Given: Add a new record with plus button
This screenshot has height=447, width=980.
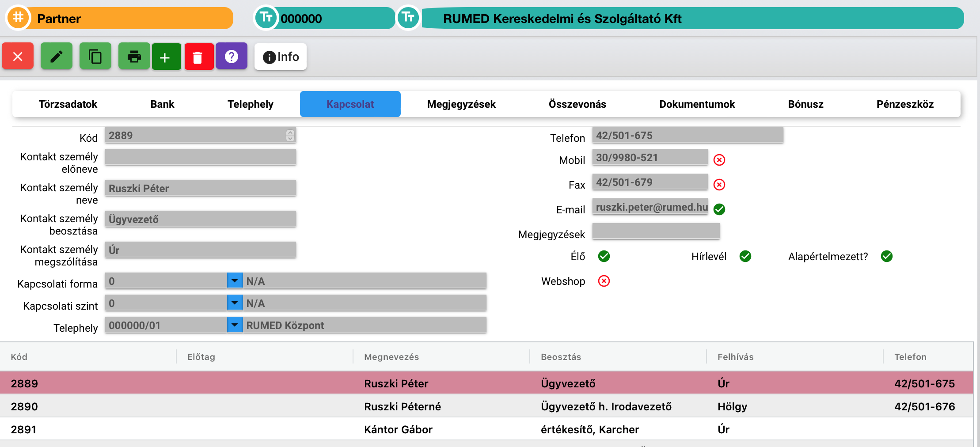Looking at the screenshot, I should 167,57.
